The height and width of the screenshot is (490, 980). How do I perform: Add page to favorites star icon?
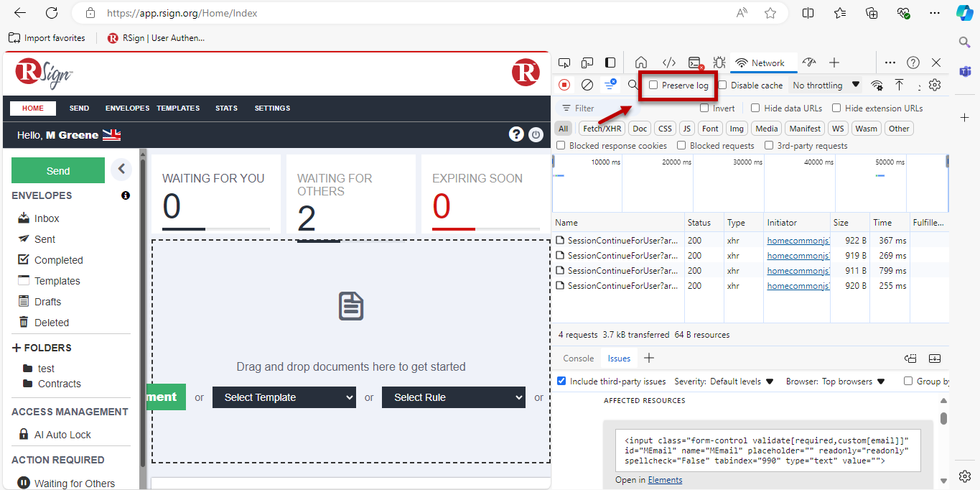tap(770, 13)
